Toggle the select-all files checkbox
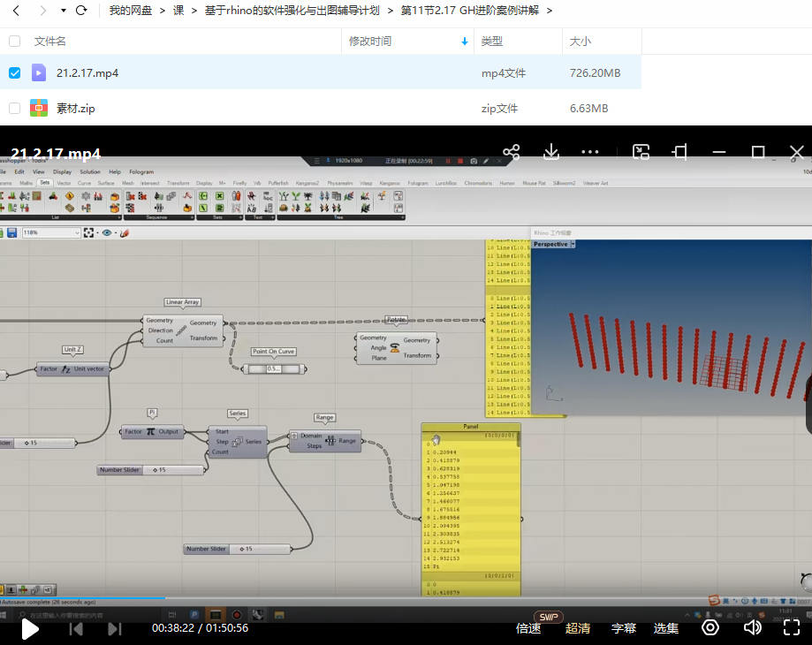The height and width of the screenshot is (645, 812). click(x=14, y=42)
